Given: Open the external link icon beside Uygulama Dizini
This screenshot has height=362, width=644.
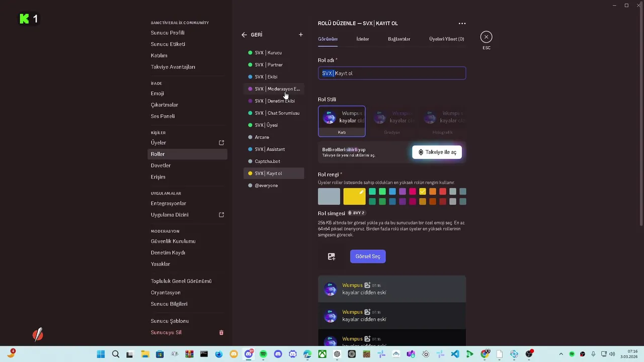Looking at the screenshot, I should pyautogui.click(x=221, y=215).
